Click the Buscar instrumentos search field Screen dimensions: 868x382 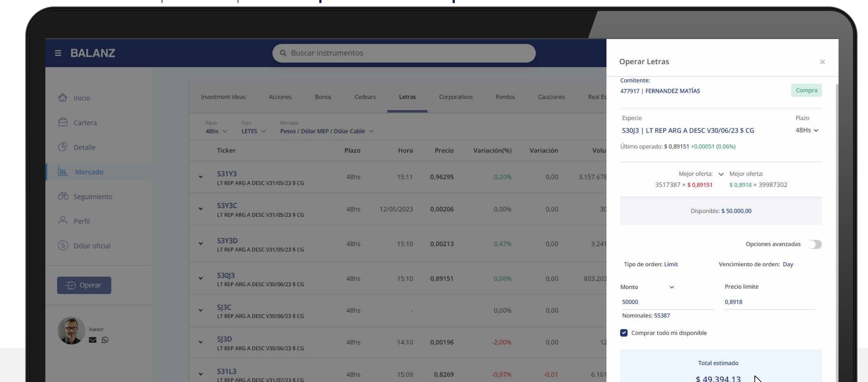tap(404, 53)
